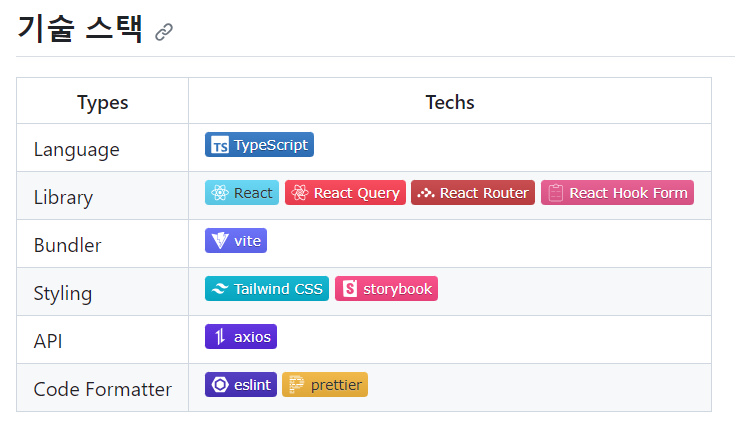Click the vite badge

click(x=236, y=241)
